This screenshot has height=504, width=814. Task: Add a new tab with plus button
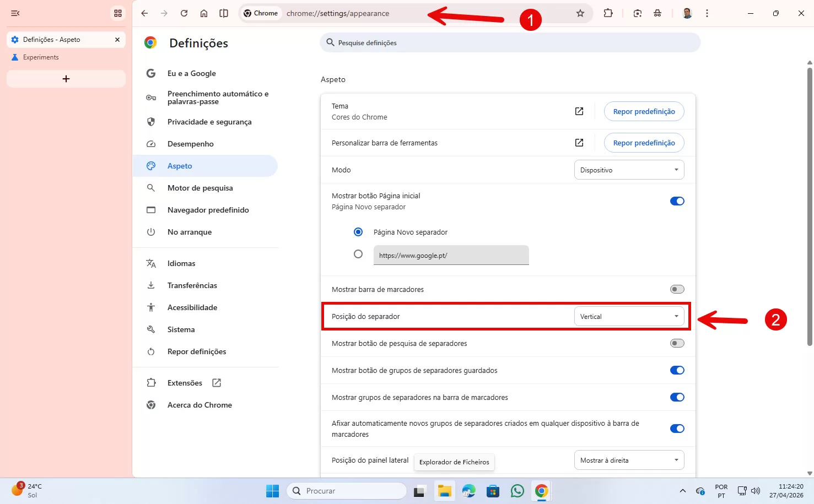coord(66,79)
